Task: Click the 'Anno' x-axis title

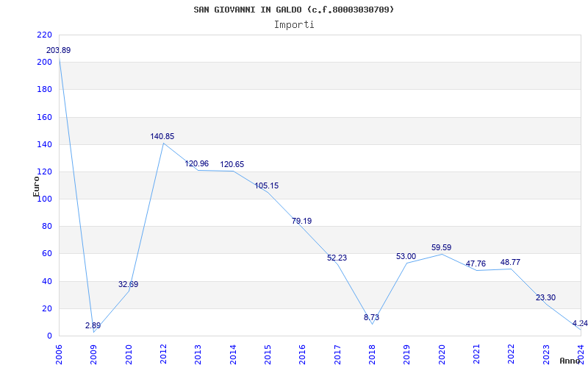Action: 569,361
